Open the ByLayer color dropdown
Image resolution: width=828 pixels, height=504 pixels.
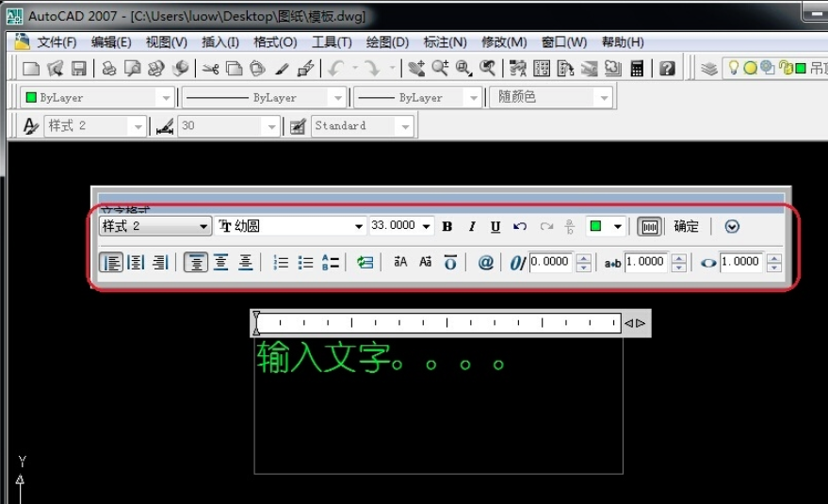(166, 98)
